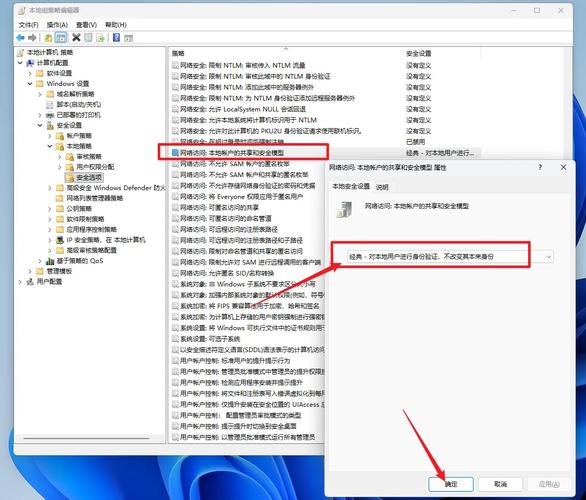Screen dimensions: 586x500
Task: Expand the 用户配置 tree node
Action: point(20,281)
